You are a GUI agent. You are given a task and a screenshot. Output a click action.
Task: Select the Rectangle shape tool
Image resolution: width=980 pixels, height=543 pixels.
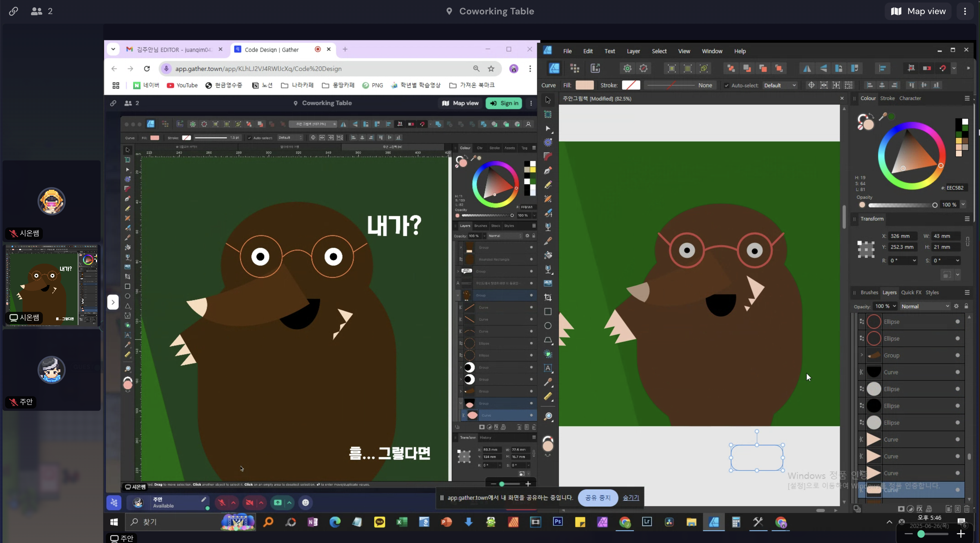tap(548, 312)
